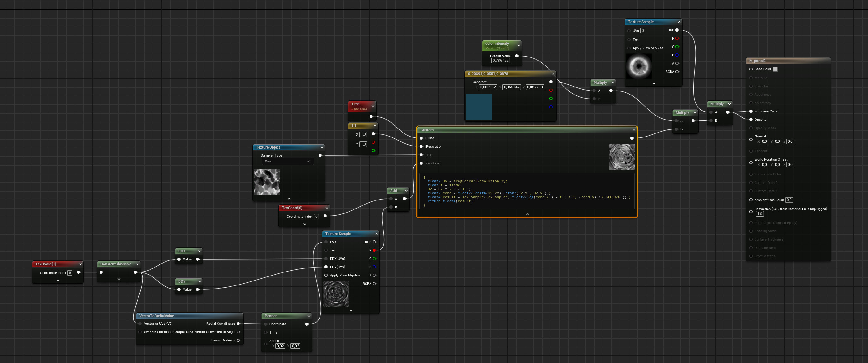Click the Custom node Tex input pin
The image size is (868, 363).
click(x=421, y=155)
